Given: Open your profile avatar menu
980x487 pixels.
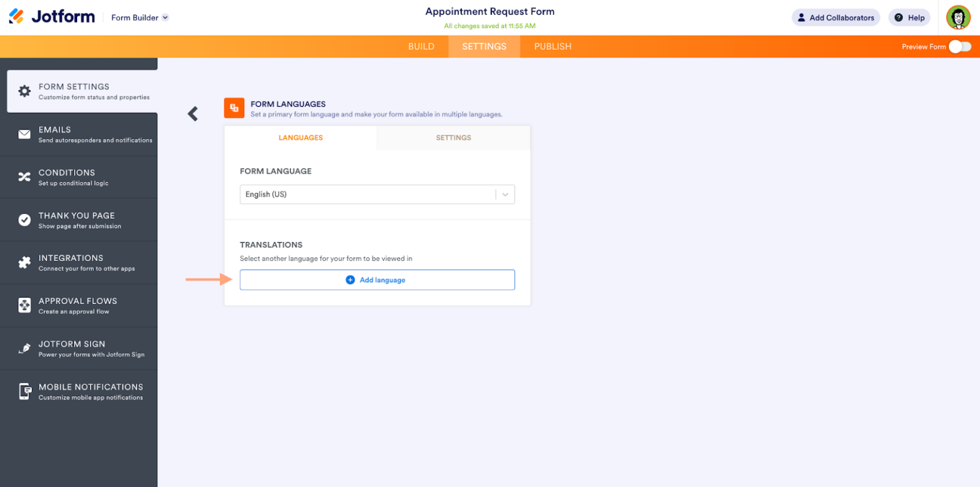Looking at the screenshot, I should point(958,17).
